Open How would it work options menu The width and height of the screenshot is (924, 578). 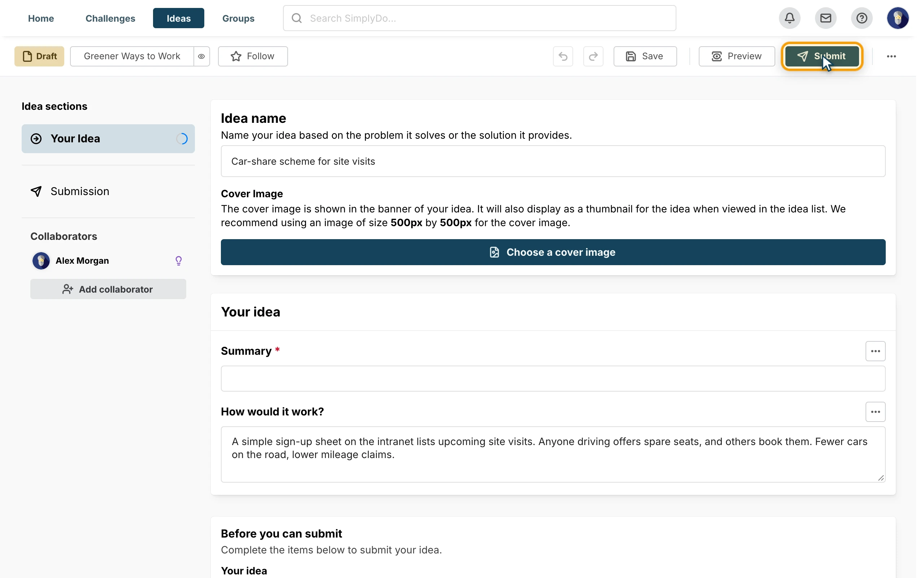click(x=875, y=412)
